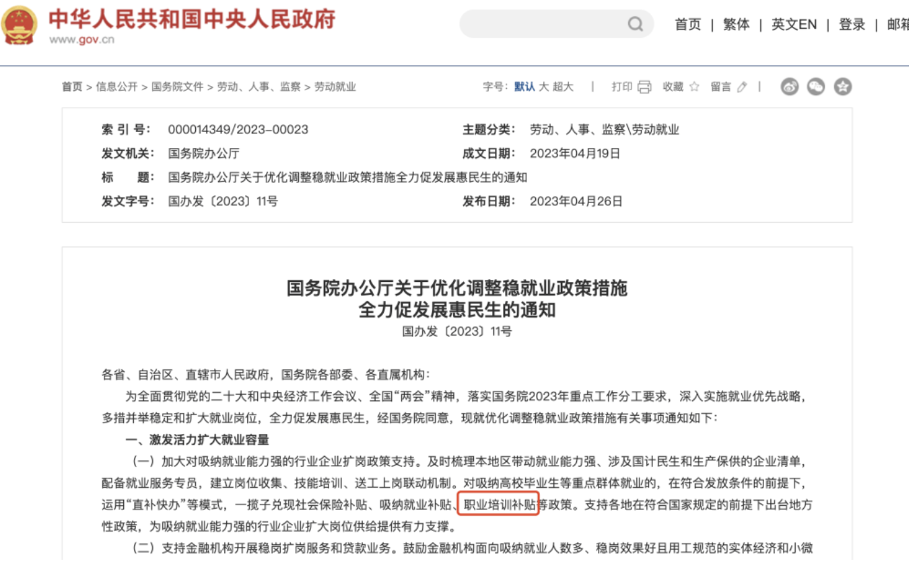This screenshot has height=588, width=921.
Task: Go to 信息公开 in breadcrumb
Action: point(116,87)
